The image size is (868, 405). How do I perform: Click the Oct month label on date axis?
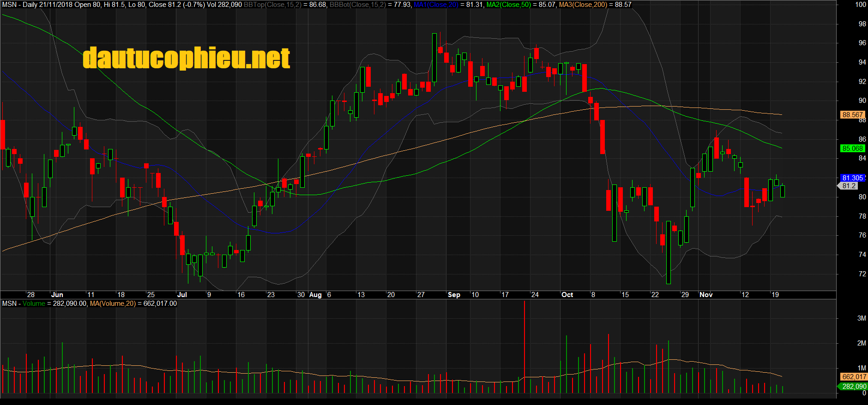coord(567,295)
